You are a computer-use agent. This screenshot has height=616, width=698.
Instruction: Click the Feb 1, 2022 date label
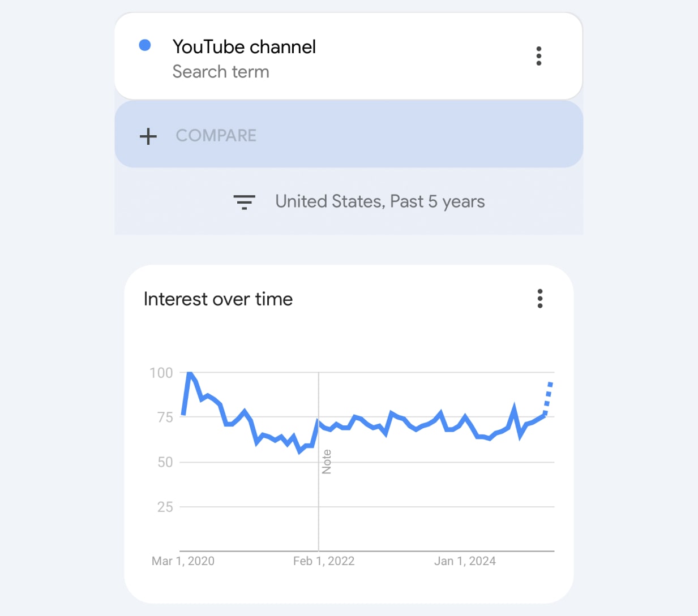point(324,561)
